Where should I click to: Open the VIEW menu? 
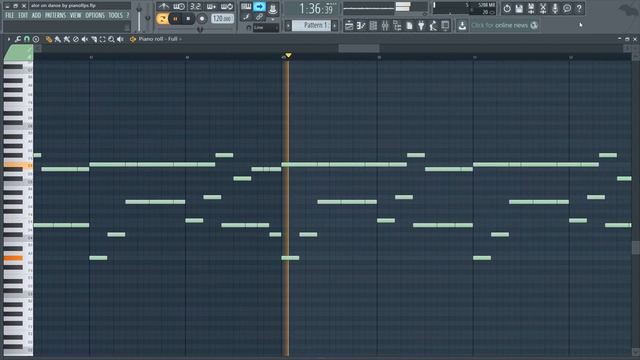click(76, 16)
